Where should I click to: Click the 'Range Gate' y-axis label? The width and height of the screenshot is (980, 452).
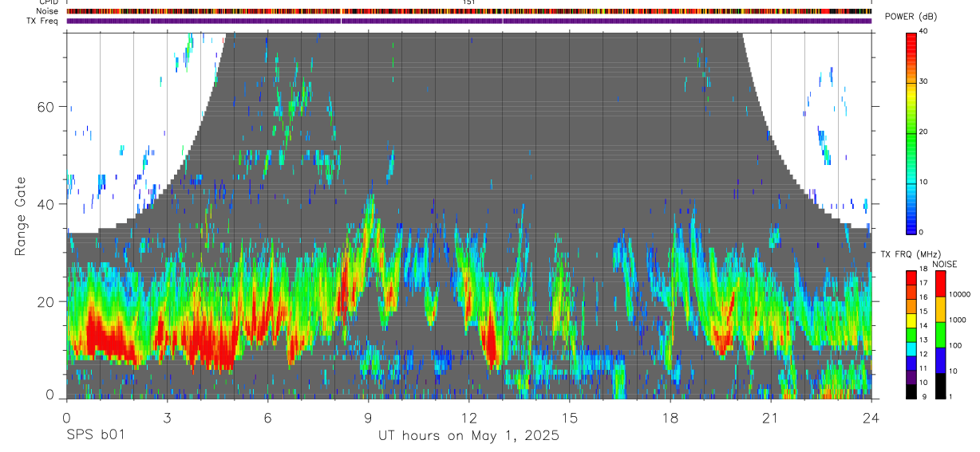pyautogui.click(x=20, y=217)
